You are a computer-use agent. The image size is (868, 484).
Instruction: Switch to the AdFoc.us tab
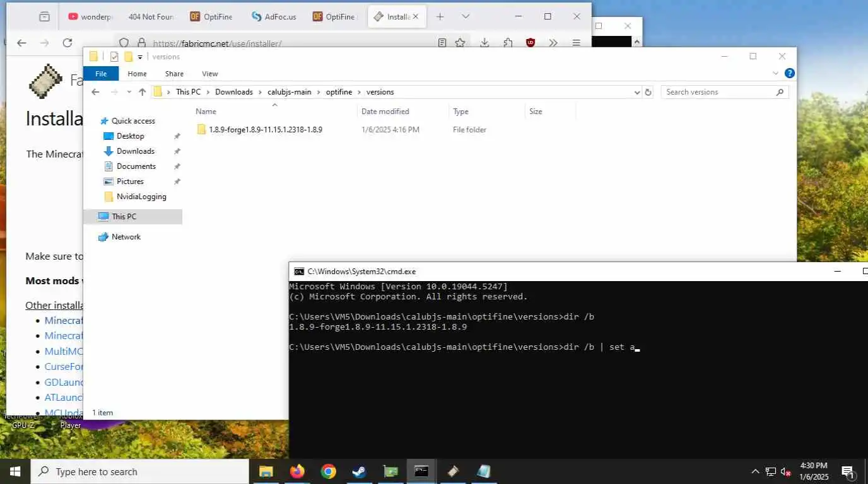273,17
